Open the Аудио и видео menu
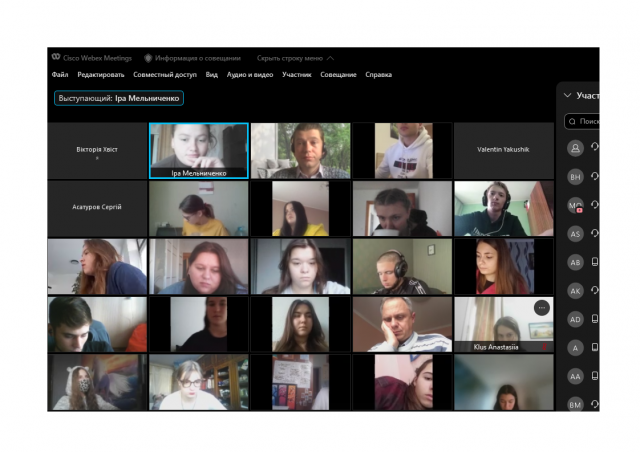640x452 pixels. pyautogui.click(x=250, y=75)
